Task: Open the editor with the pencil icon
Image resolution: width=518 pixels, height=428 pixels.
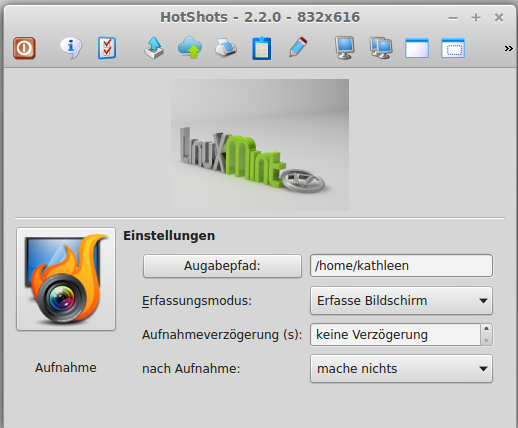Action: coord(298,47)
